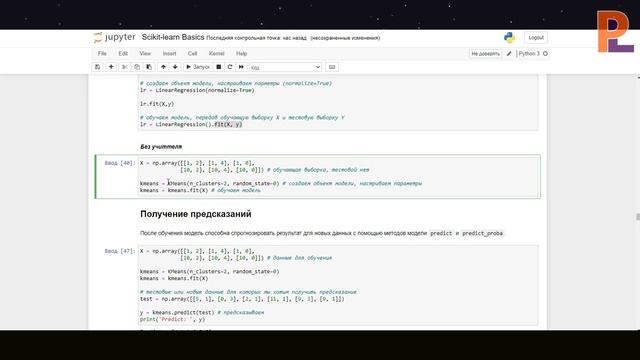This screenshot has height=360, width=640.
Task: Restart the kernel icon
Action: [230, 67]
